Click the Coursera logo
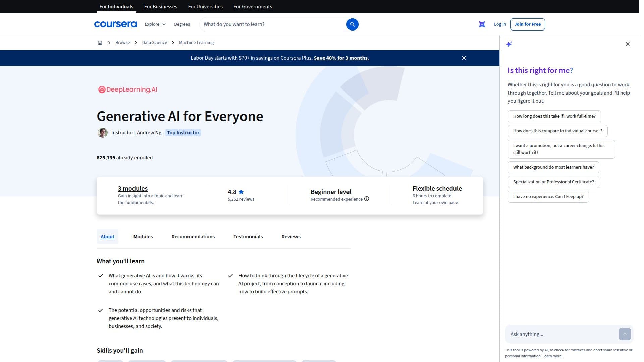Image resolution: width=644 pixels, height=362 pixels. tap(116, 24)
